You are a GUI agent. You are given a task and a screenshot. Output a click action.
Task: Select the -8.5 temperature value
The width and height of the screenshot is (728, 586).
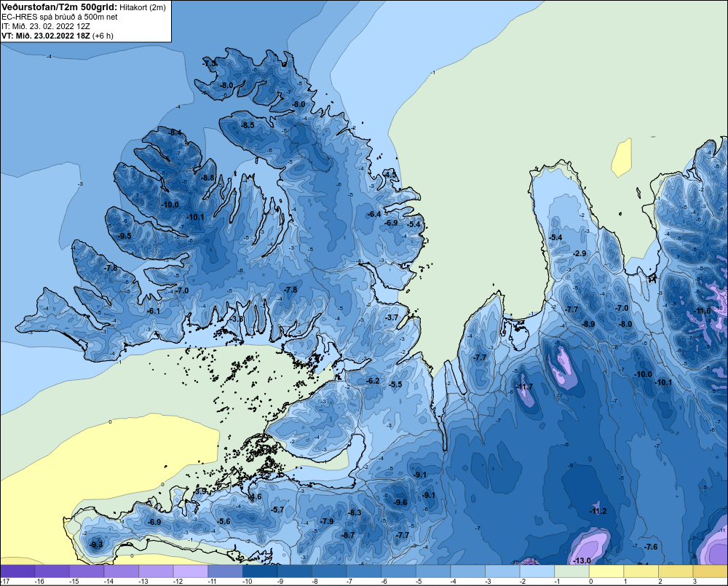pos(248,125)
